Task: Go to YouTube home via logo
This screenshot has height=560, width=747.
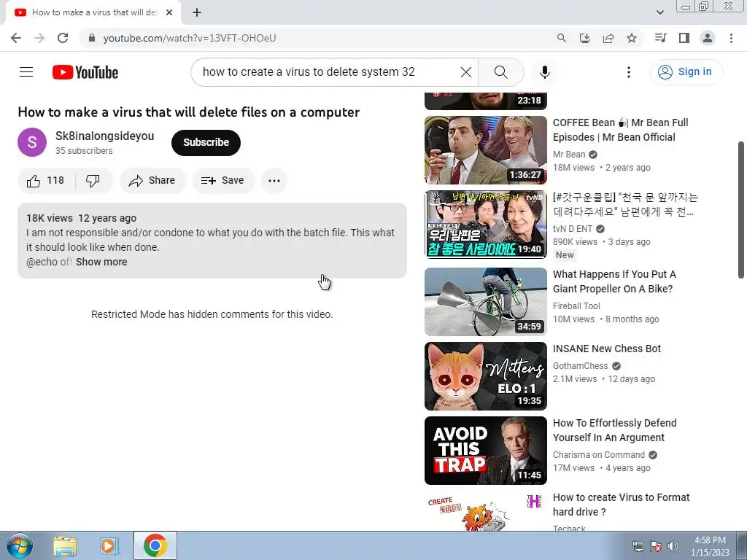Action: pos(85,72)
